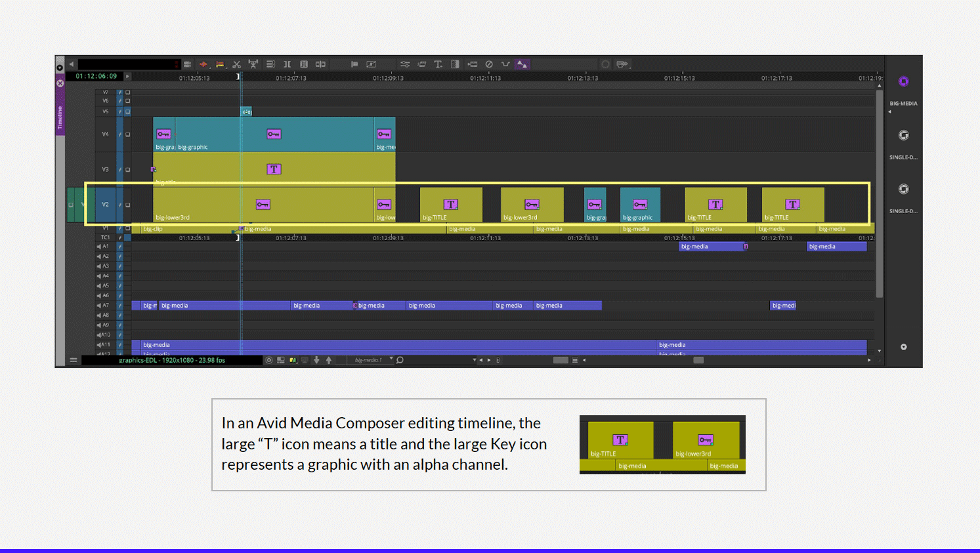Click the vertical scrollbar of the timeline
The image size is (980, 553).
[880, 194]
